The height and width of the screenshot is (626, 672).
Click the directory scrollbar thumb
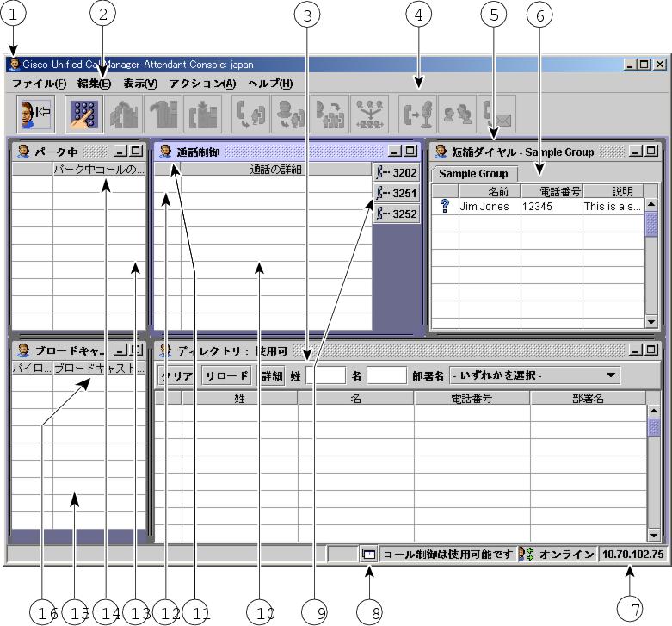(654, 427)
